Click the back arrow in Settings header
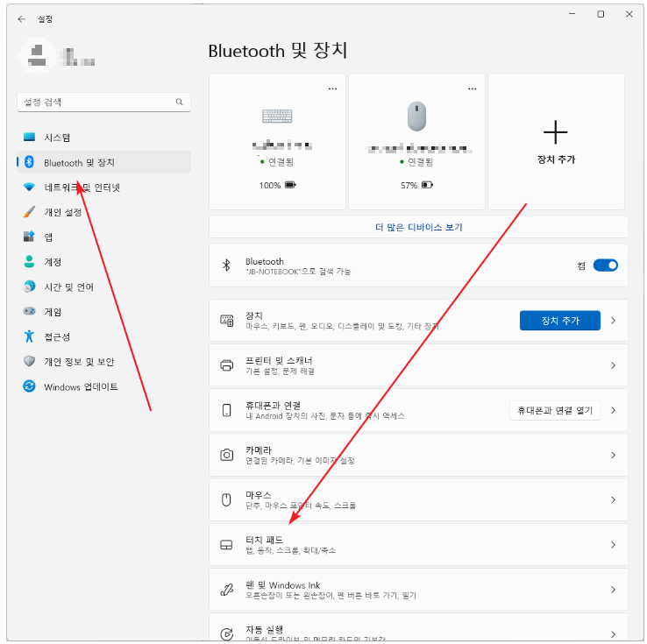The width and height of the screenshot is (647, 644). click(x=21, y=19)
